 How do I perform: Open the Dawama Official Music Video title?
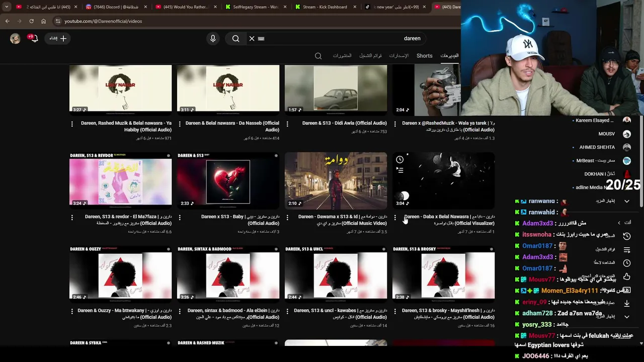click(343, 220)
